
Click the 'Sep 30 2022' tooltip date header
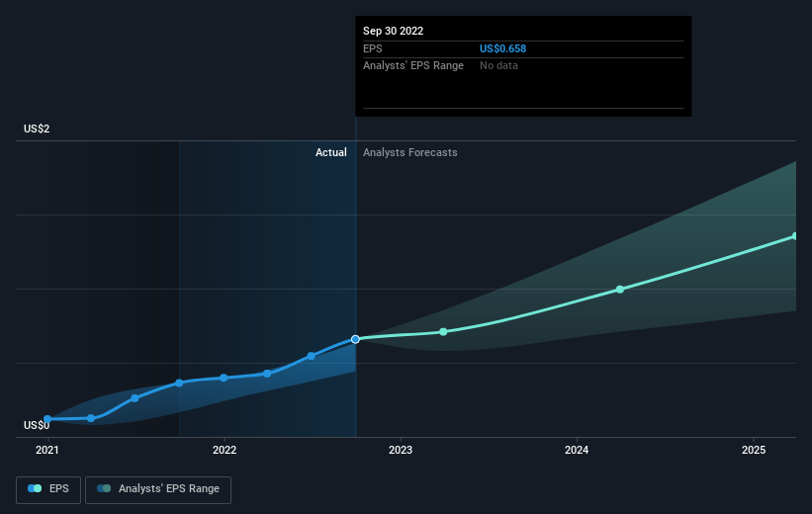coord(394,31)
